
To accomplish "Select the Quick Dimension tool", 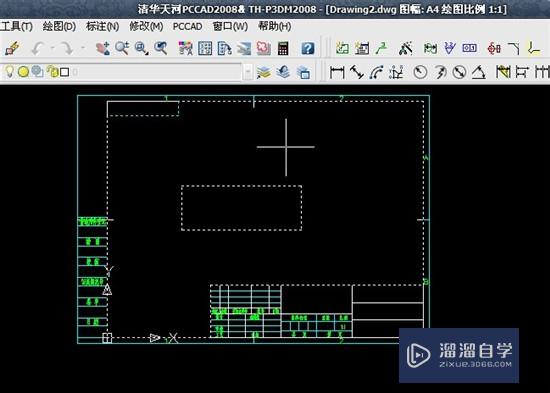I will click(503, 72).
